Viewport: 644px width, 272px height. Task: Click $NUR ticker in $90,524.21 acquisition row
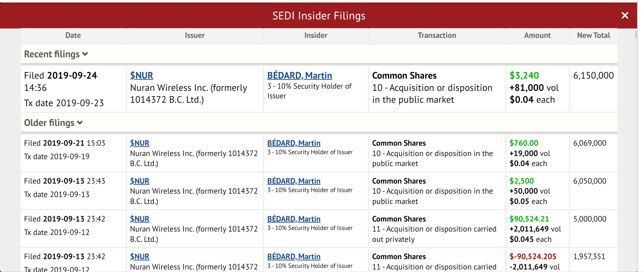point(140,219)
